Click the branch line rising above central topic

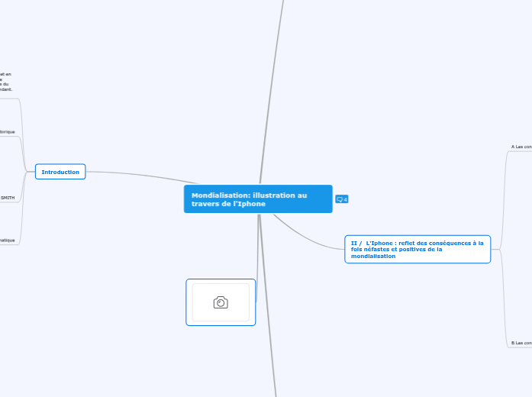click(272, 92)
